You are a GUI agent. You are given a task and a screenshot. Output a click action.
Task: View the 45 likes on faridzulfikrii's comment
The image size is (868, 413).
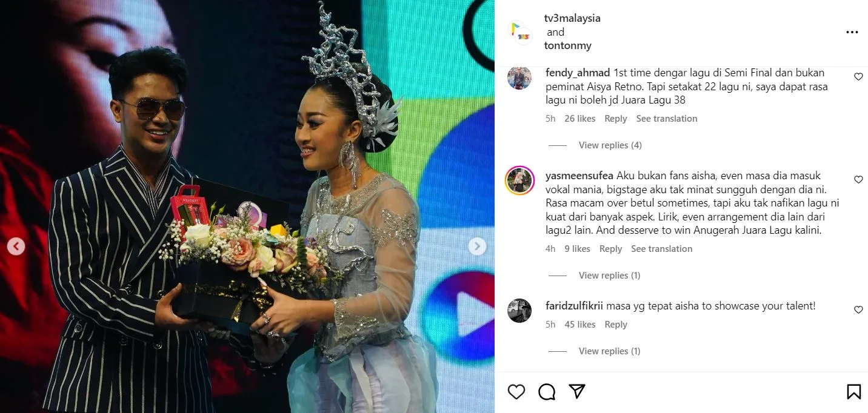pos(579,325)
